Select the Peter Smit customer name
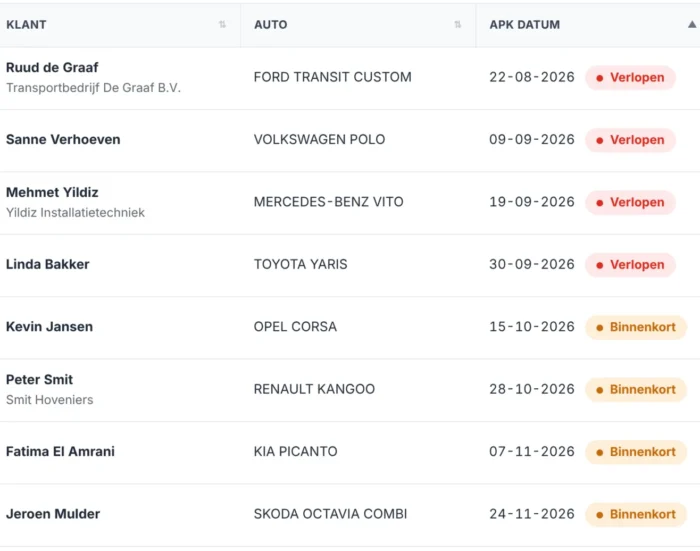Viewport: 700px width, 551px height. pos(39,380)
